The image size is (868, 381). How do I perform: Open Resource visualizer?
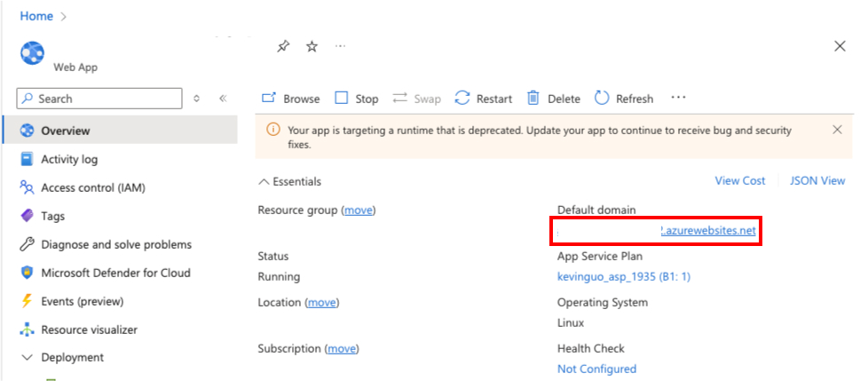pyautogui.click(x=89, y=329)
